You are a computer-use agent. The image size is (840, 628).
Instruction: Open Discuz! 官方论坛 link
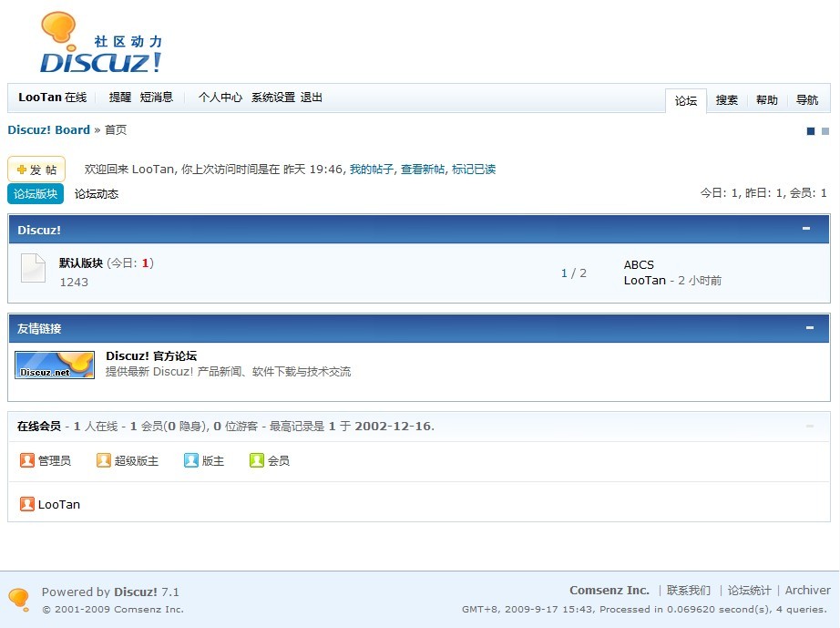coord(151,355)
